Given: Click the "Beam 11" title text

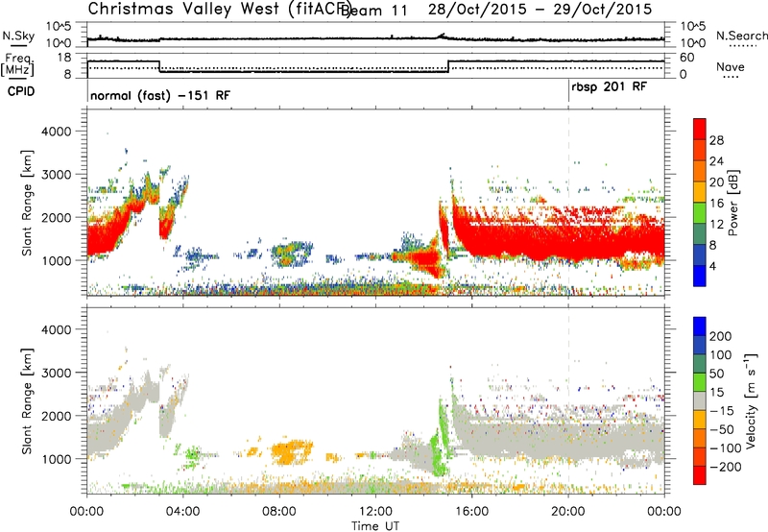Looking at the screenshot, I should tap(373, 11).
